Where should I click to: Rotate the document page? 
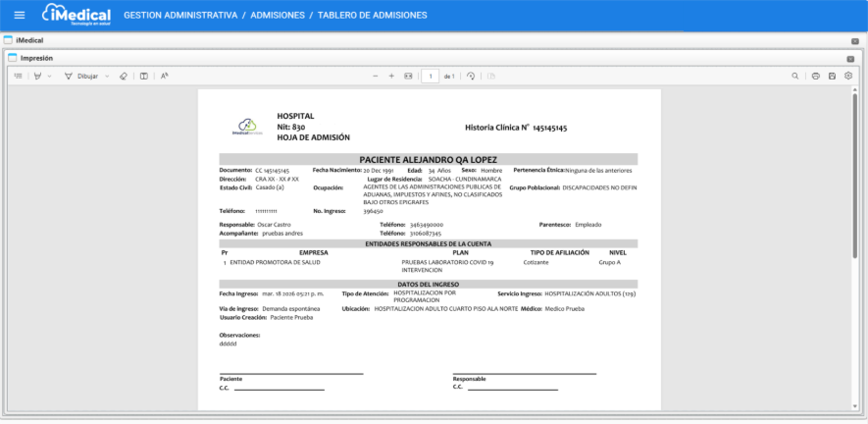[471, 76]
